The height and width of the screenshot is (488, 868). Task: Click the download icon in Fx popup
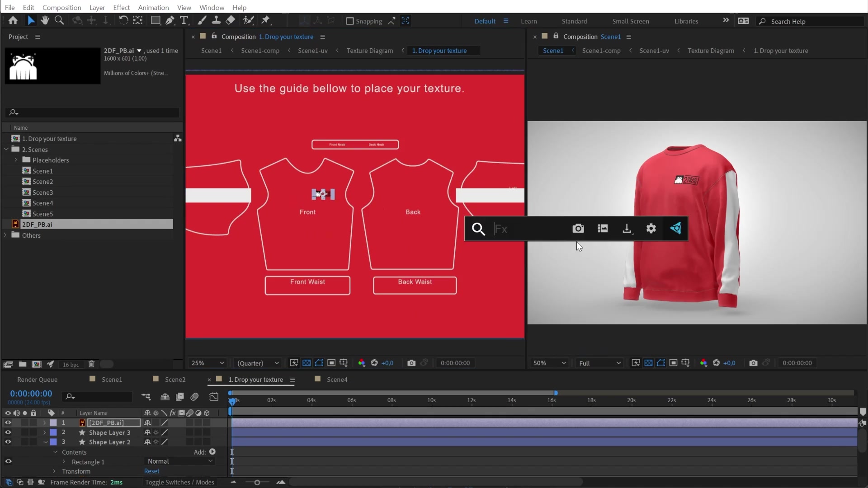click(x=627, y=229)
